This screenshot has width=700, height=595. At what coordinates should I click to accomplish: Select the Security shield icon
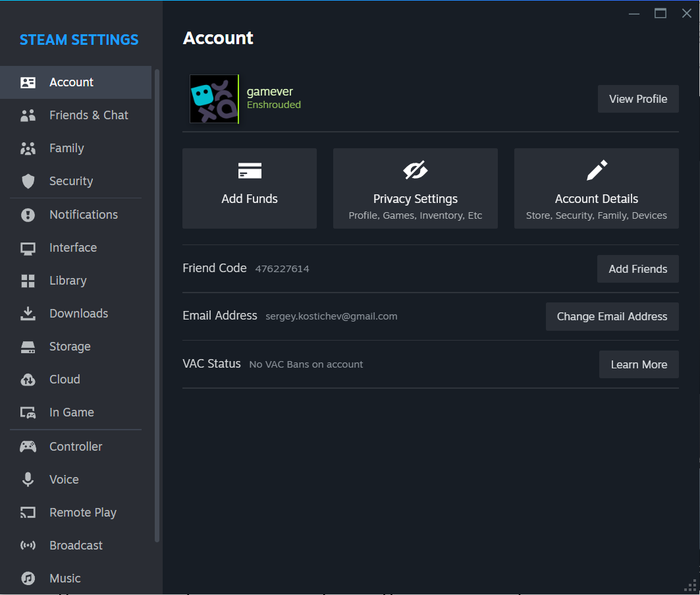click(x=28, y=181)
